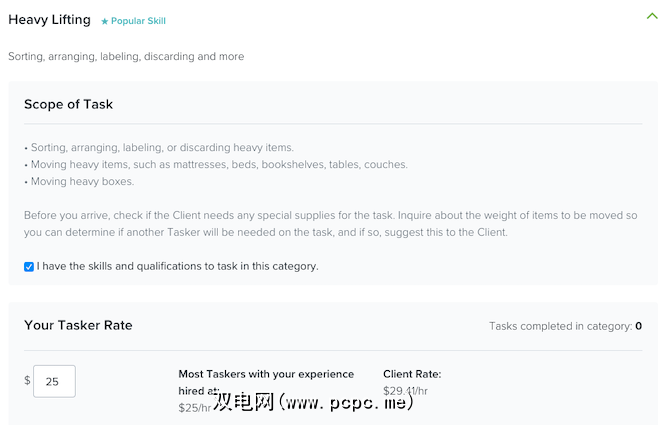This screenshot has width=670, height=425.
Task: Click the 'Sorting, arranging, labeling' subtitle text
Action: (x=126, y=56)
